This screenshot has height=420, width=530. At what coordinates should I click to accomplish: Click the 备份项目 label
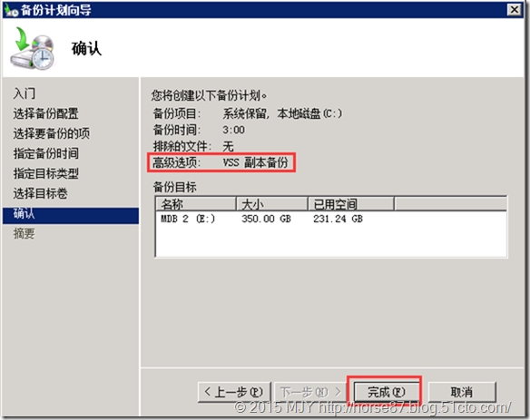(177, 113)
